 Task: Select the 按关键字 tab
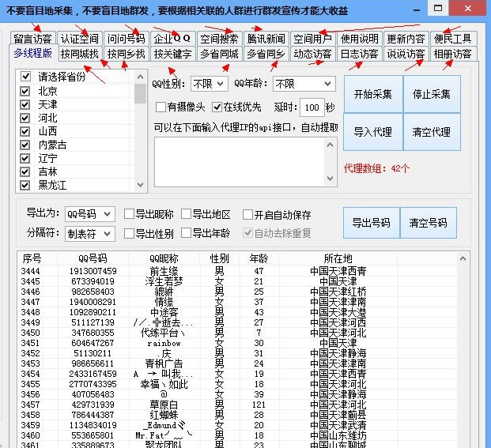(172, 54)
